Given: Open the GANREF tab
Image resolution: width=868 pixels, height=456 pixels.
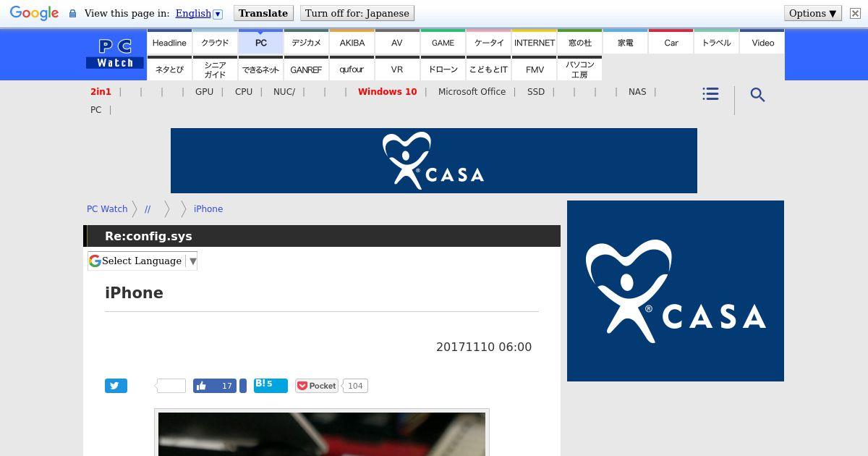Looking at the screenshot, I should click(306, 69).
